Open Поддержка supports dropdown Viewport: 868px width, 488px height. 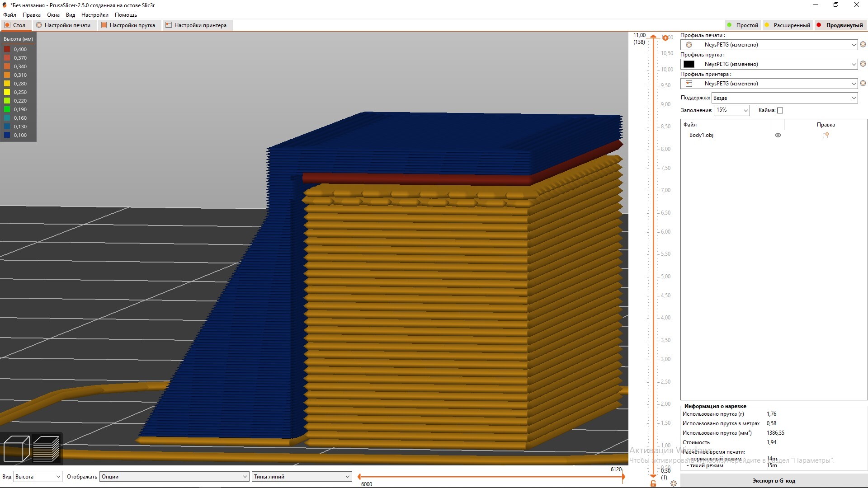click(x=784, y=98)
